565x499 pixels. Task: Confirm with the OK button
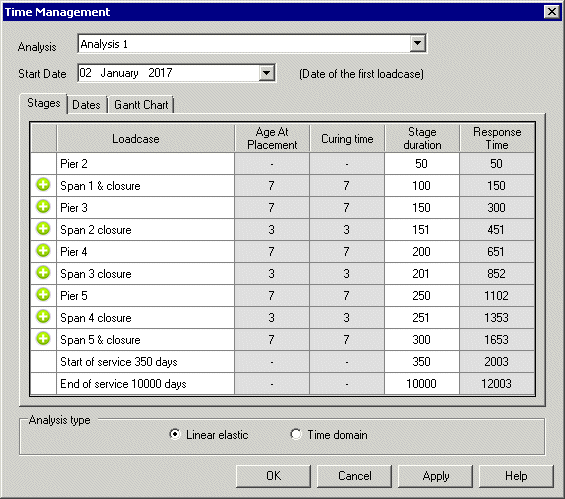[273, 476]
